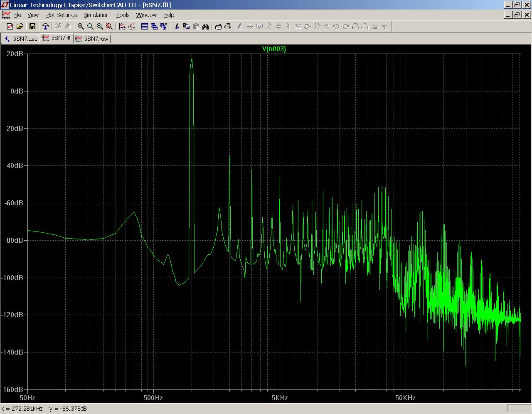Select the Diode component tool

point(298,27)
